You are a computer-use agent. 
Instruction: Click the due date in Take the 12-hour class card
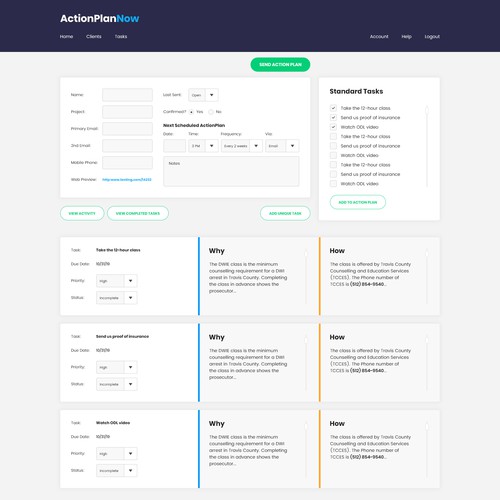[x=103, y=264]
